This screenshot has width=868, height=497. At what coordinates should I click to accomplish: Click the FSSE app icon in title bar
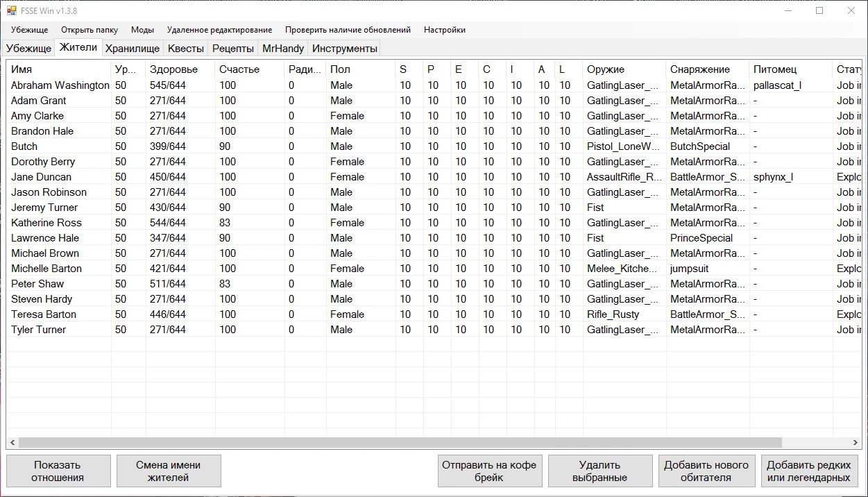pos(11,10)
